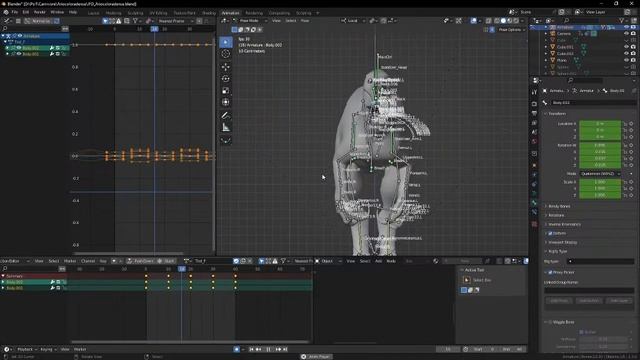The height and width of the screenshot is (360, 640).
Task: Expand the Relations panel
Action: pos(556,216)
